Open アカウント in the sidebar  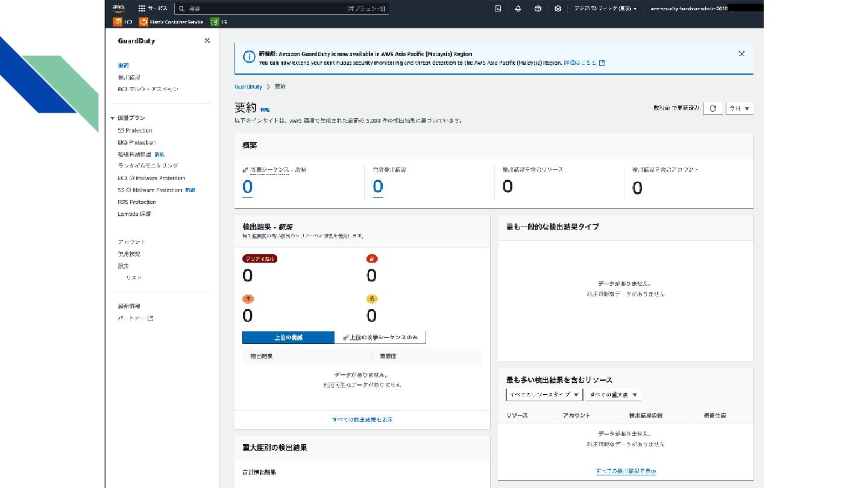click(x=132, y=242)
